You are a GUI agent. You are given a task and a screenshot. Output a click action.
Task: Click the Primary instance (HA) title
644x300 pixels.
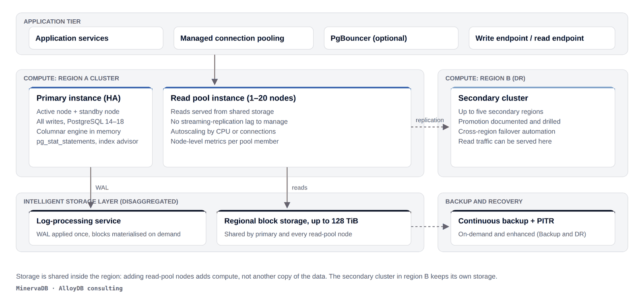pos(78,98)
